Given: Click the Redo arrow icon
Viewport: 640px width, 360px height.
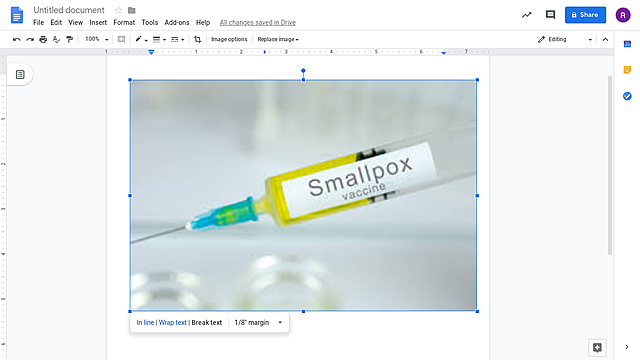Looking at the screenshot, I should pyautogui.click(x=30, y=39).
